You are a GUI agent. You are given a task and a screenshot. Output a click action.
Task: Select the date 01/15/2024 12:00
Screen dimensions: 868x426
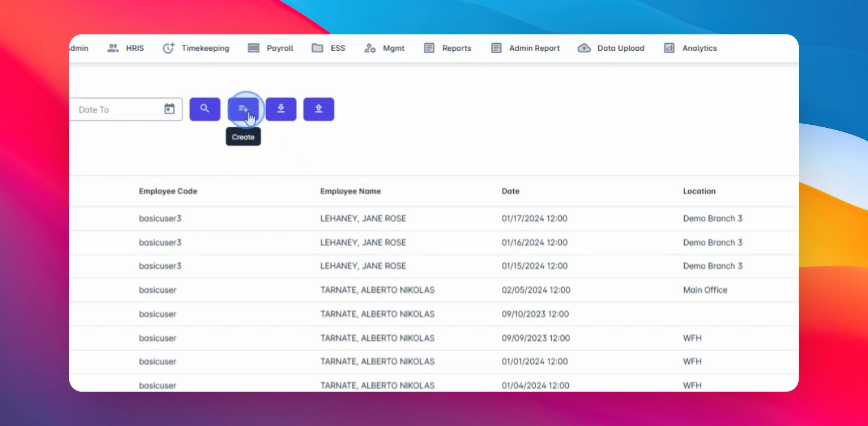pos(535,266)
